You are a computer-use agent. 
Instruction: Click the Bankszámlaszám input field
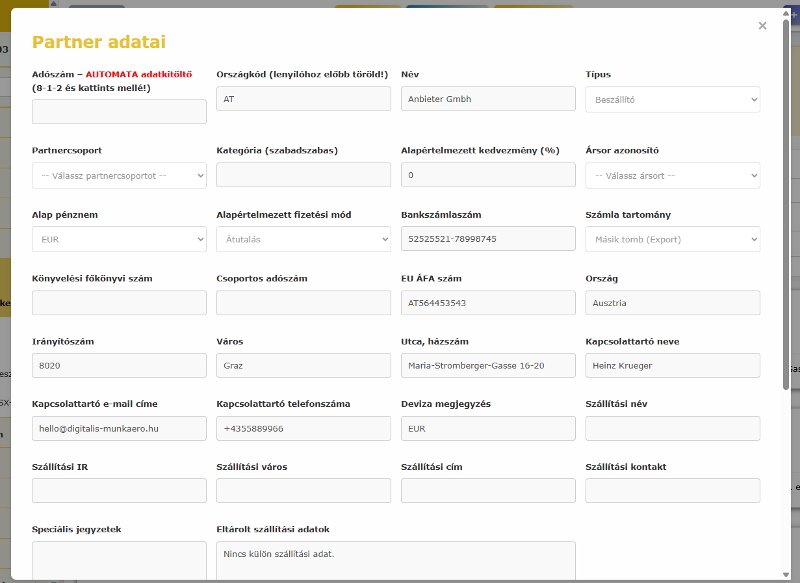488,239
